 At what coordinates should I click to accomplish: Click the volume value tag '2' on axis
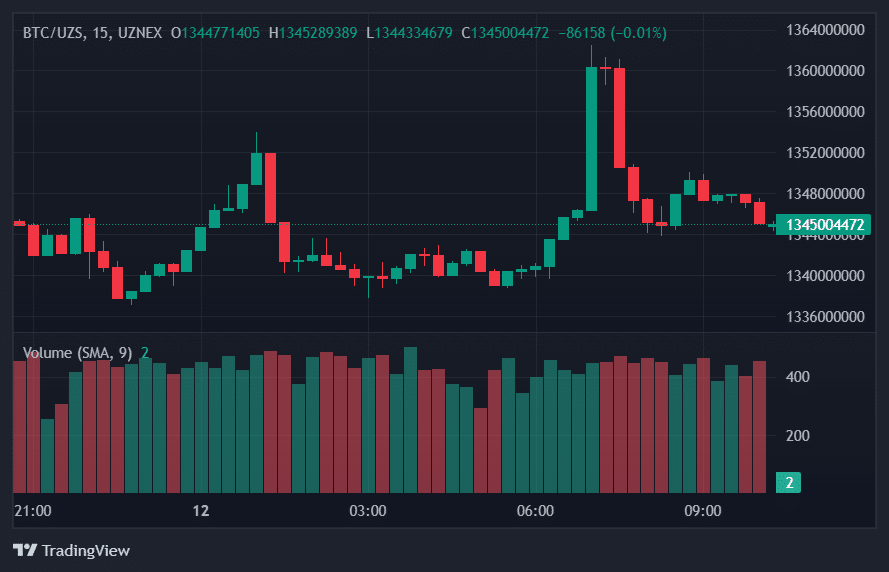pos(788,482)
